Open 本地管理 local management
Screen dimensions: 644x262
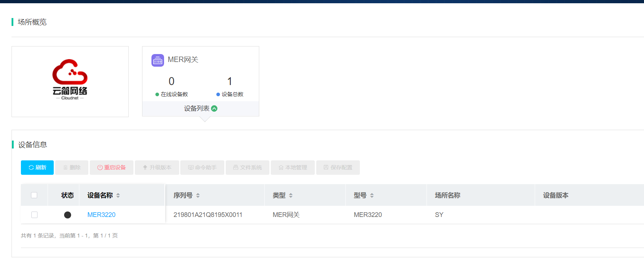tap(293, 168)
